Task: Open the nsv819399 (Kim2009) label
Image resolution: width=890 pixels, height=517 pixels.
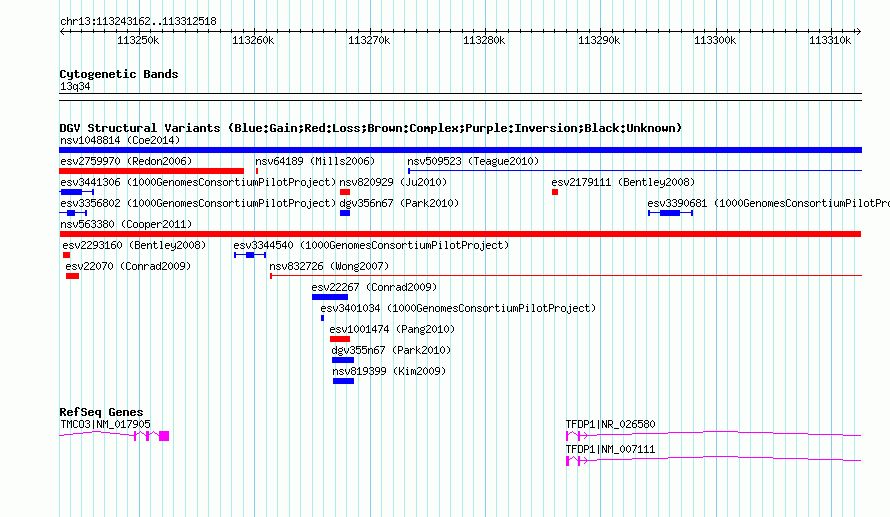Action: point(389,371)
